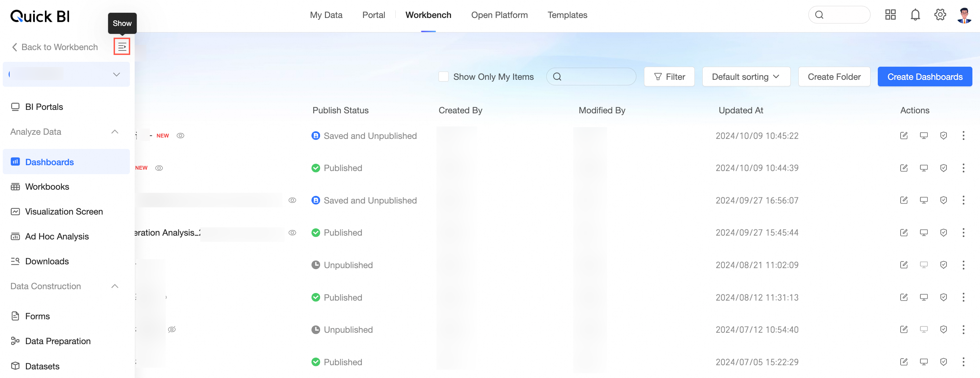The width and height of the screenshot is (980, 378).
Task: Click the dashboard list search field
Action: (597, 77)
